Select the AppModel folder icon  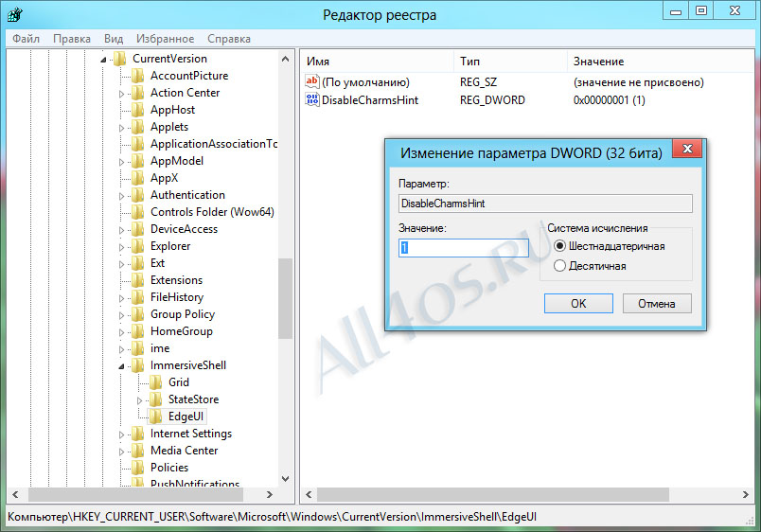tap(138, 161)
